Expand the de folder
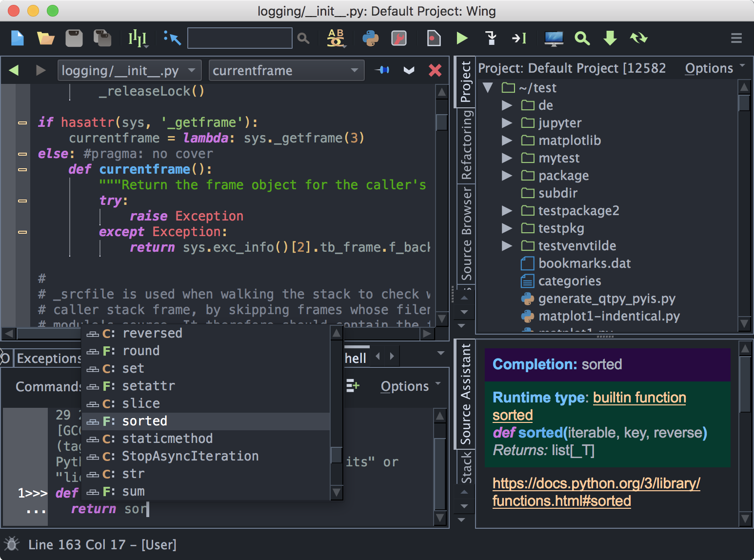The width and height of the screenshot is (754, 560). tap(507, 105)
